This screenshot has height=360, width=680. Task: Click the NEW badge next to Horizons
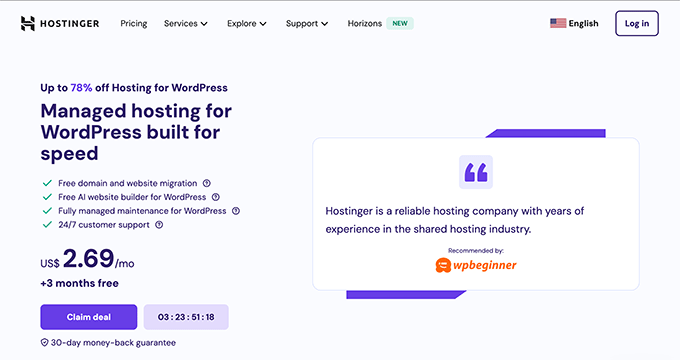[400, 23]
